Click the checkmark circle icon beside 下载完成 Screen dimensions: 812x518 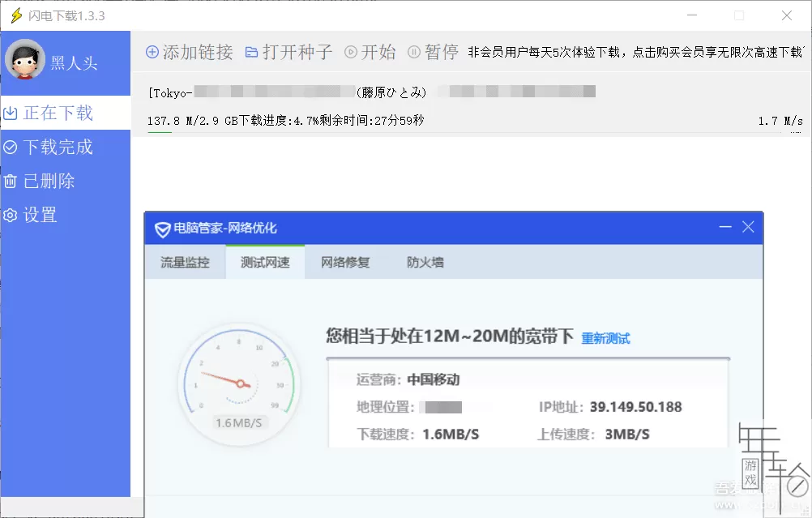coord(11,147)
